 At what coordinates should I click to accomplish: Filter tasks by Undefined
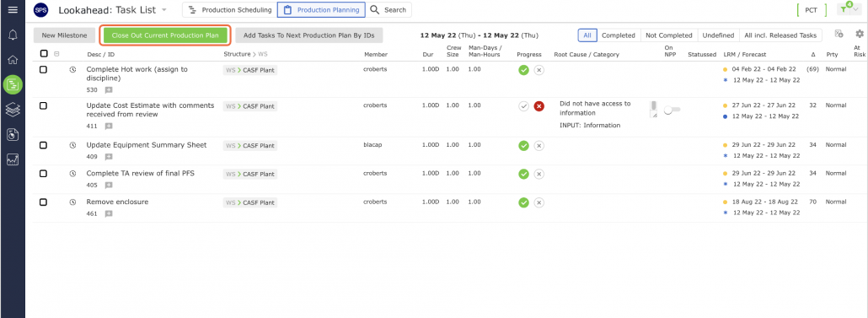pyautogui.click(x=718, y=35)
